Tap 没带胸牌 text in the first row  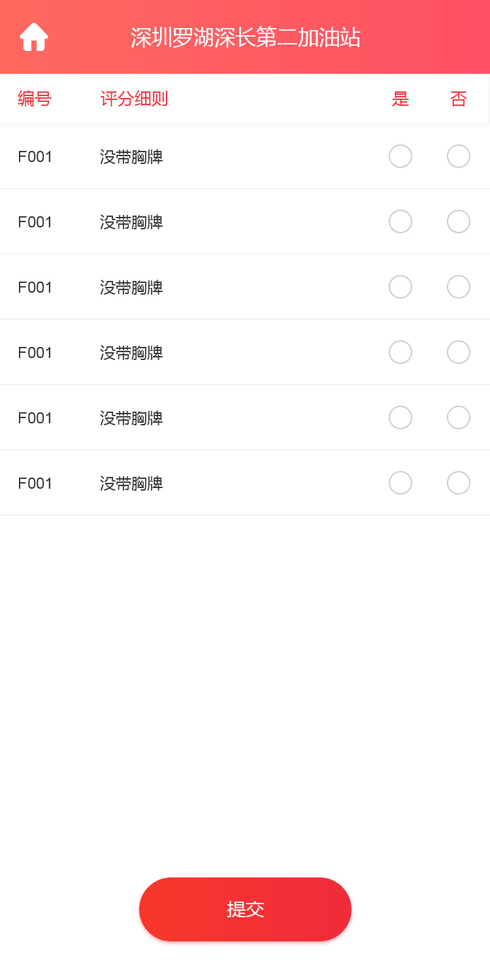tap(131, 157)
